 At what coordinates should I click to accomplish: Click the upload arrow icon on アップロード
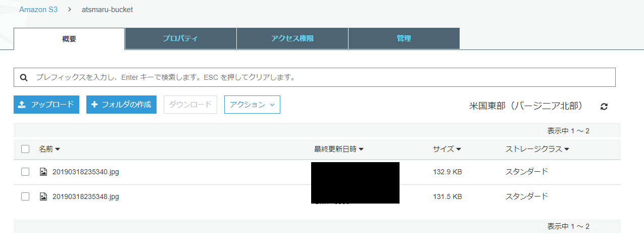[x=22, y=105]
